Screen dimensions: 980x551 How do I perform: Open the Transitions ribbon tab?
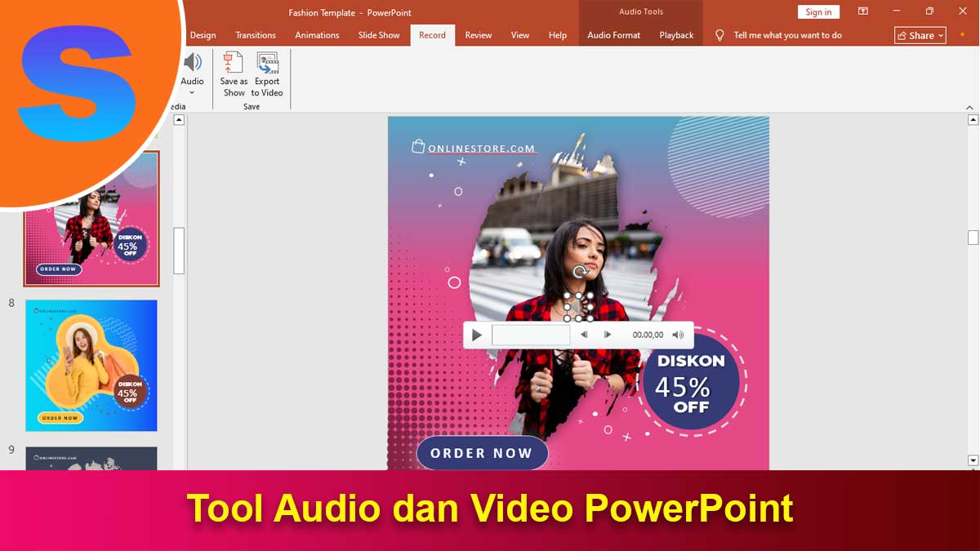click(256, 35)
